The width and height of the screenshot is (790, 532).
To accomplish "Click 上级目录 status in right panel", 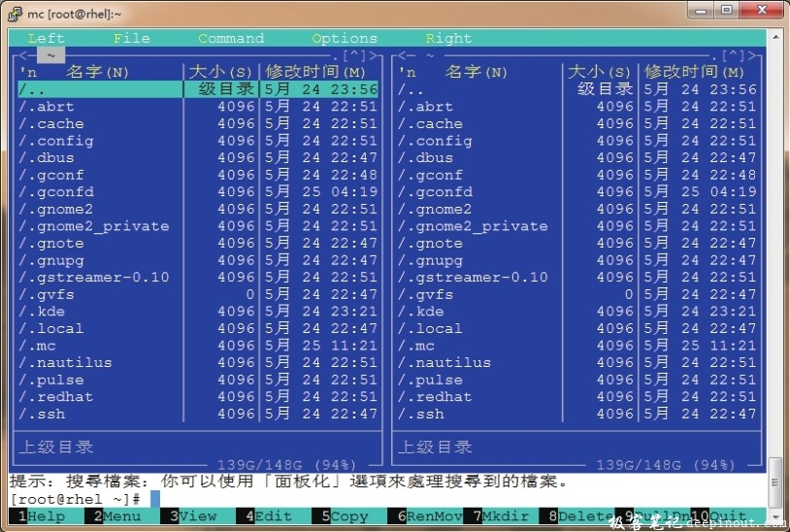I will coord(435,447).
